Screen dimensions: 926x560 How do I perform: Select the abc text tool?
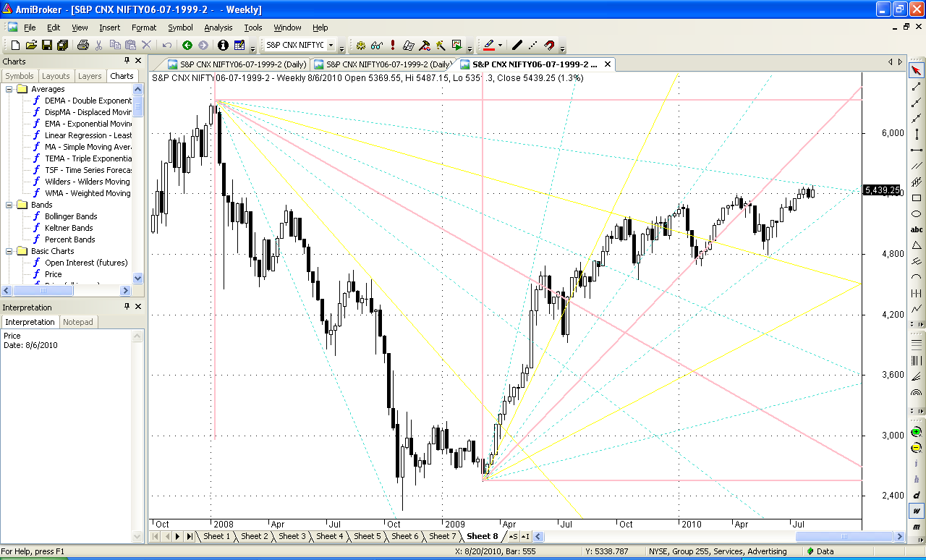917,229
